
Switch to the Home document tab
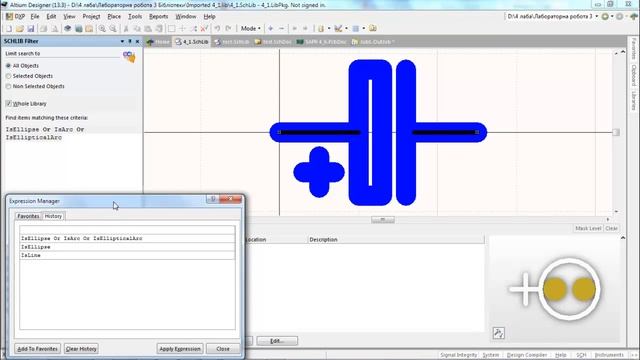click(158, 42)
